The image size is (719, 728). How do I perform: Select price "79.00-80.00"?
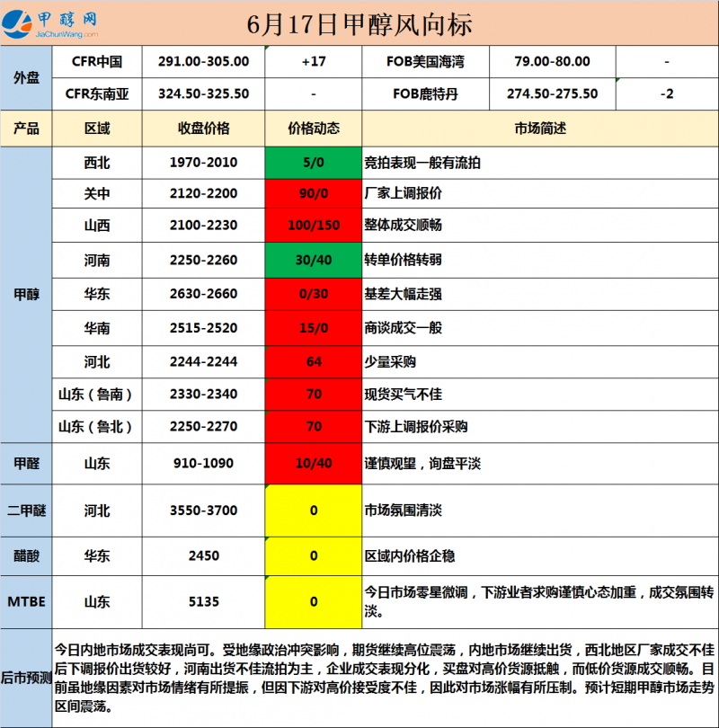552,61
